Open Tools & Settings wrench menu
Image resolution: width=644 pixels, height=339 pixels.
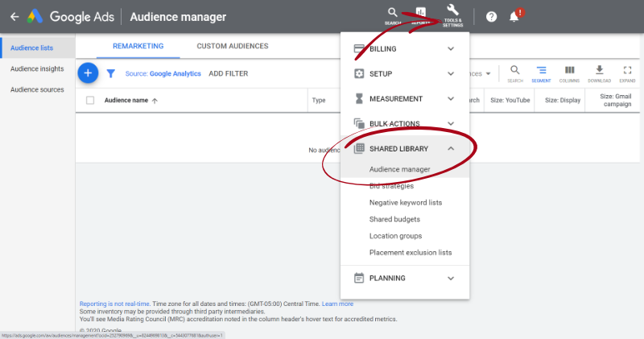(x=452, y=15)
